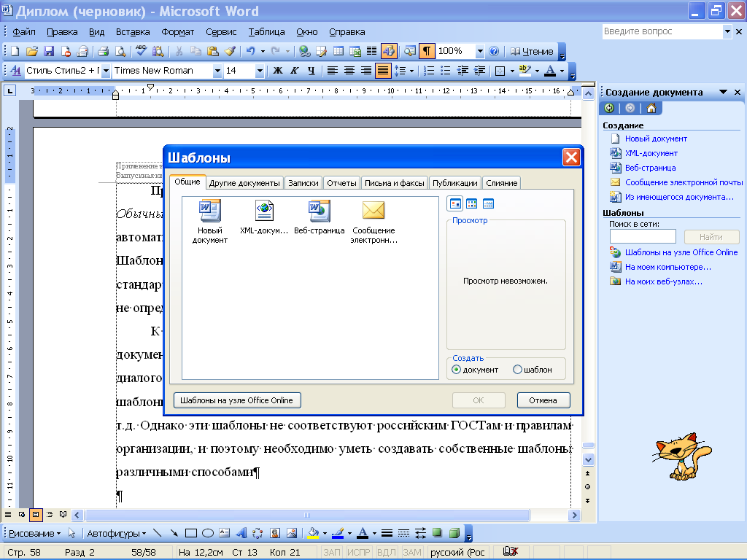Screen dimensions: 747x560
Task: Open the Style dropdown (Стиль Стиль2)
Action: (x=106, y=71)
